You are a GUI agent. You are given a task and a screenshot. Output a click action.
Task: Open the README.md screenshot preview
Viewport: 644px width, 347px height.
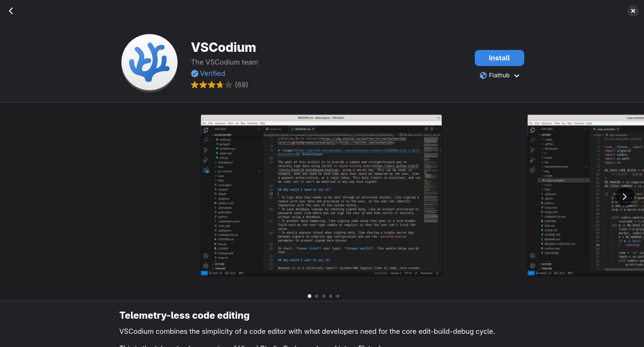point(321,195)
